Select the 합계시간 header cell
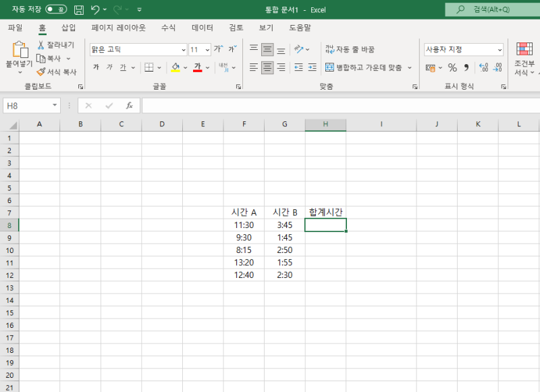540x392 pixels. (325, 213)
